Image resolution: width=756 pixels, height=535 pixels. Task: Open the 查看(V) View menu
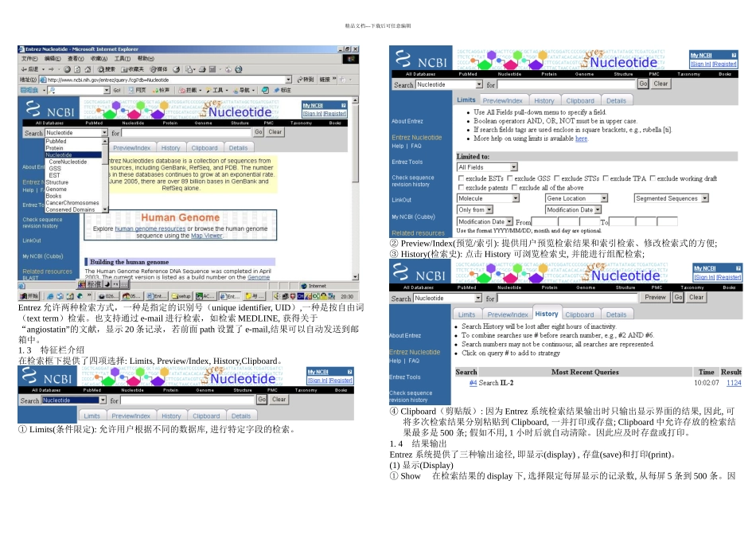point(76,59)
